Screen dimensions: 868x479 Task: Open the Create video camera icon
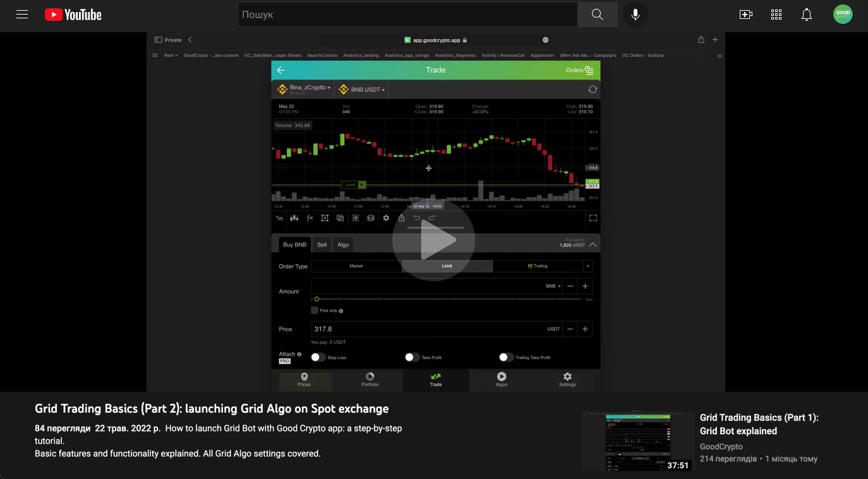746,15
